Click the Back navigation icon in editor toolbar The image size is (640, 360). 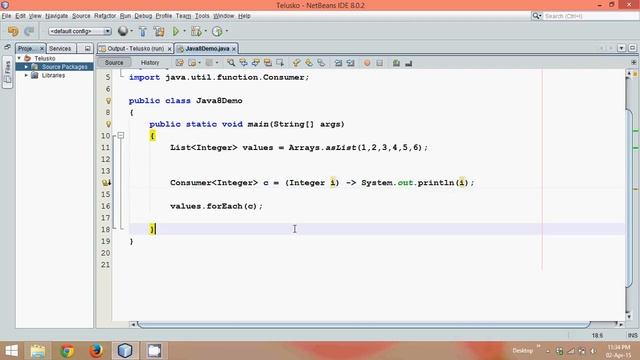pos(192,63)
